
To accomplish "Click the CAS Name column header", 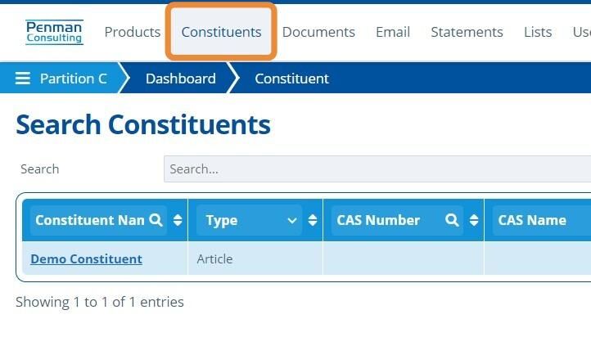I will pyautogui.click(x=532, y=220).
